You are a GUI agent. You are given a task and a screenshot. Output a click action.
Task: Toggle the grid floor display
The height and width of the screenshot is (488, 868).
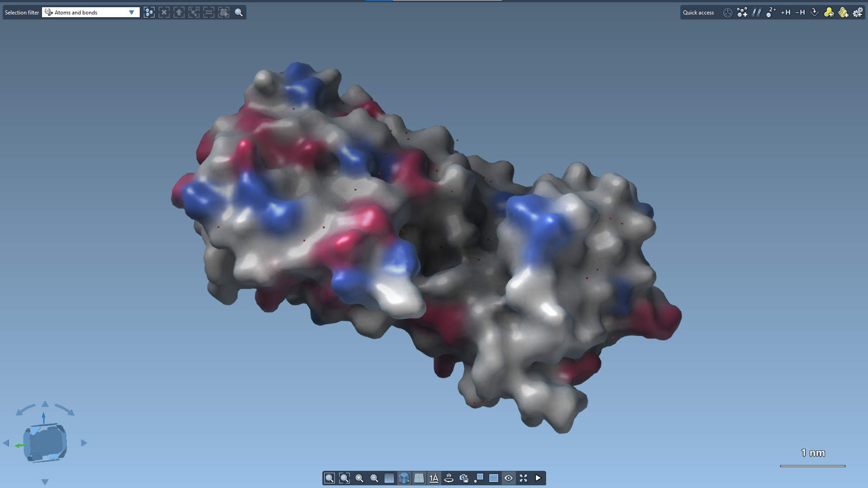pos(419,478)
